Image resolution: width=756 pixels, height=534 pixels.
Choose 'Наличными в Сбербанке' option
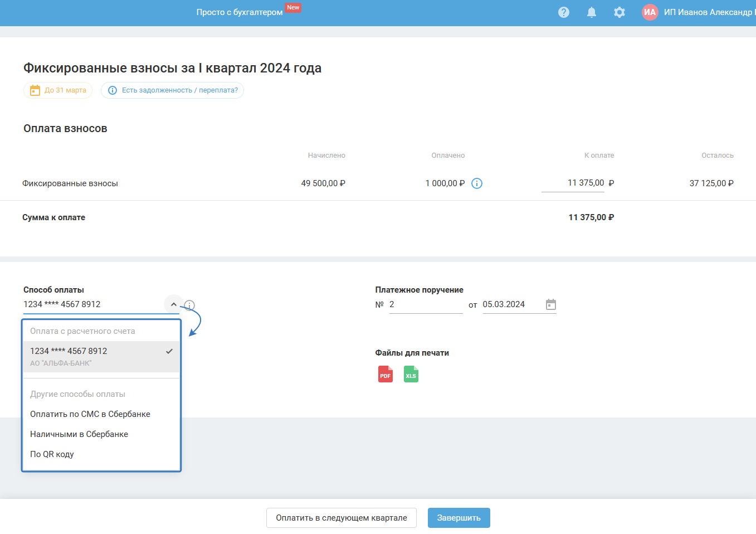(79, 434)
